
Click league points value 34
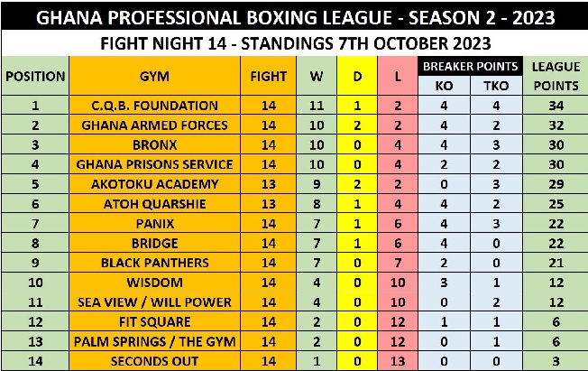click(556, 106)
